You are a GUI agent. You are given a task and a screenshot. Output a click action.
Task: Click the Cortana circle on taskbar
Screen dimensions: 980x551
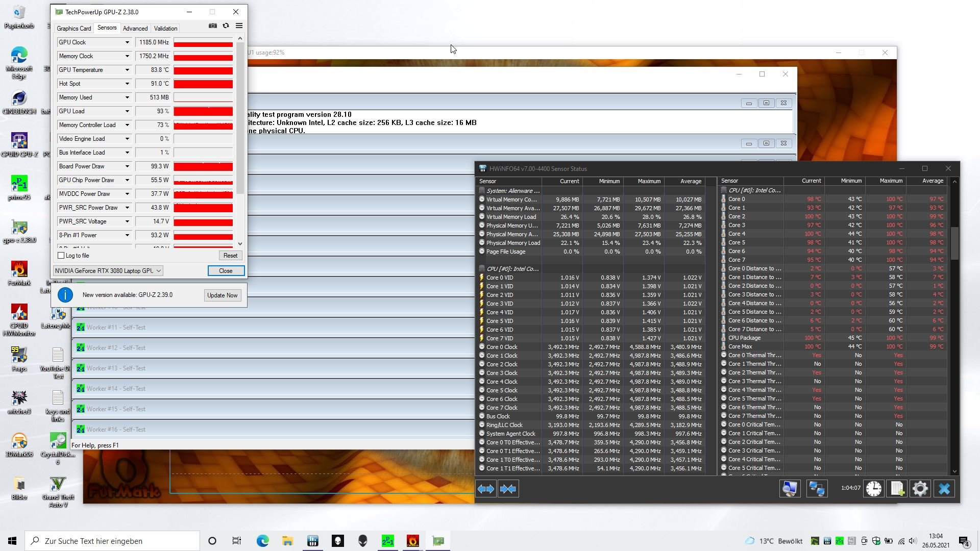click(x=212, y=541)
